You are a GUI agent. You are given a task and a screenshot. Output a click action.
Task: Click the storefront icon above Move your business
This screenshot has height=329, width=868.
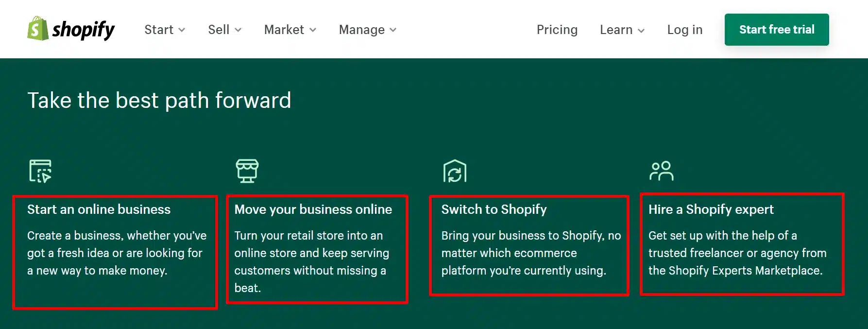[x=247, y=171]
